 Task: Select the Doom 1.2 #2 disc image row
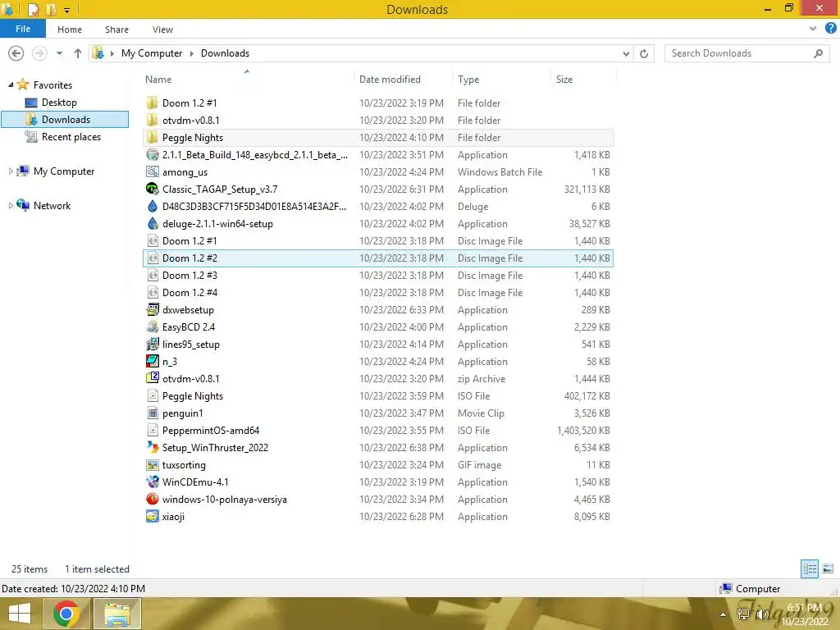[x=378, y=258]
